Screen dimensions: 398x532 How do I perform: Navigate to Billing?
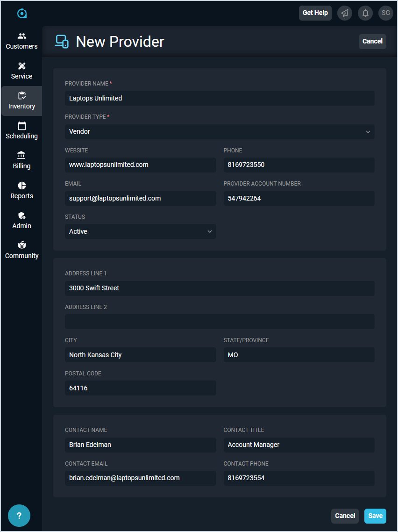click(21, 161)
